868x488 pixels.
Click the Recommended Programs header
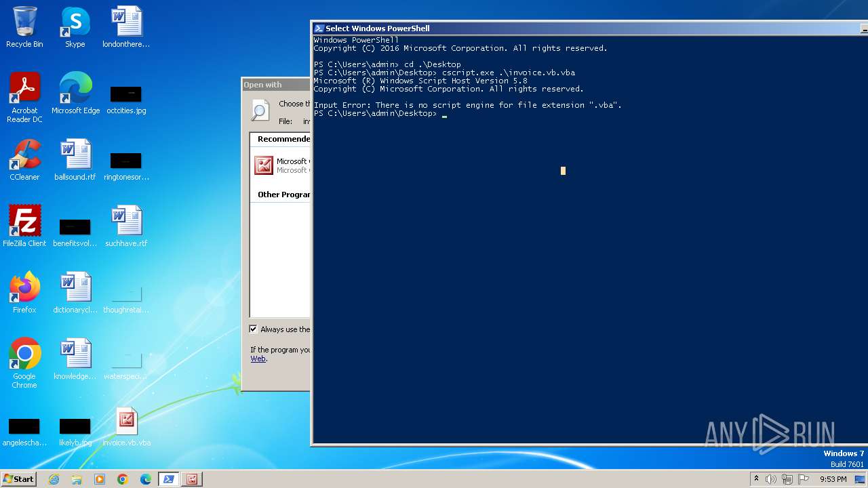tap(283, 139)
